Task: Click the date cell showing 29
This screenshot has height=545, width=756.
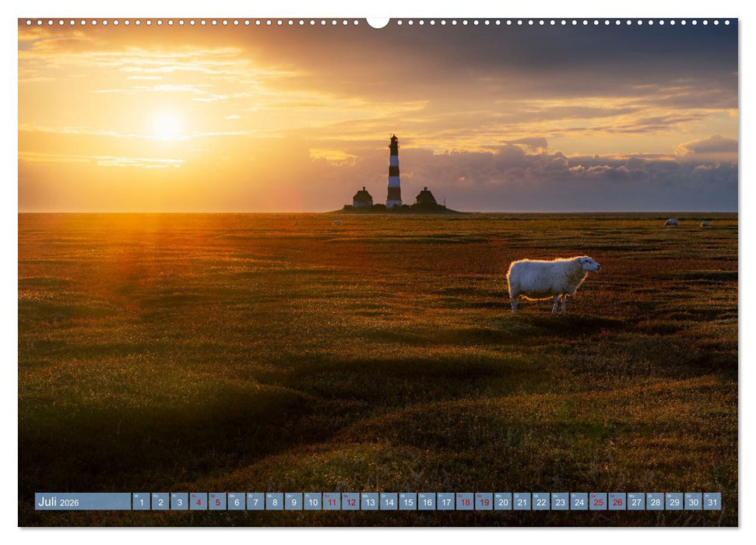Action: 674,503
